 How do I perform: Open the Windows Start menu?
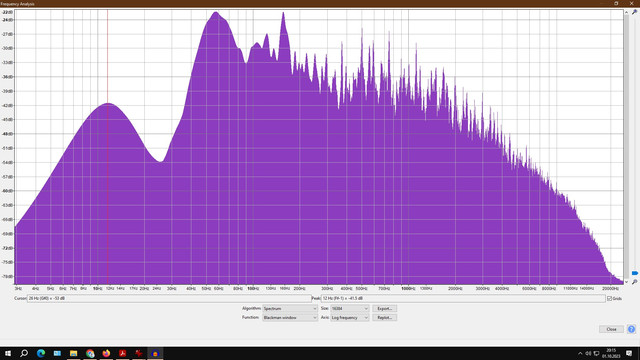pyautogui.click(x=8, y=353)
